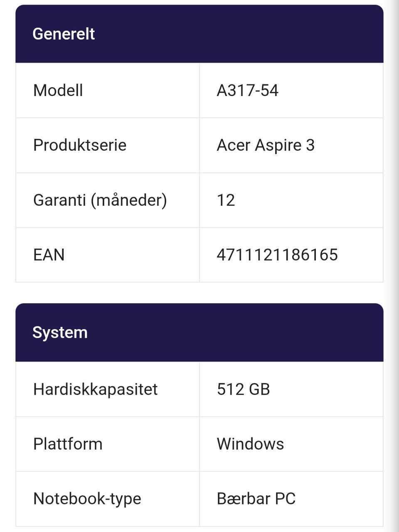399x532 pixels.
Task: Click the System section heading
Action: click(x=60, y=332)
